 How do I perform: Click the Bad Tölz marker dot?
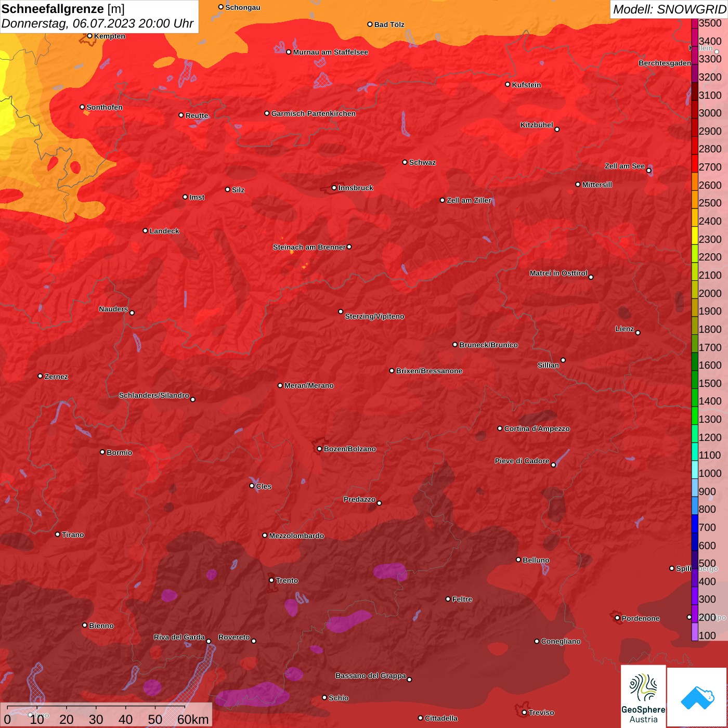point(370,24)
